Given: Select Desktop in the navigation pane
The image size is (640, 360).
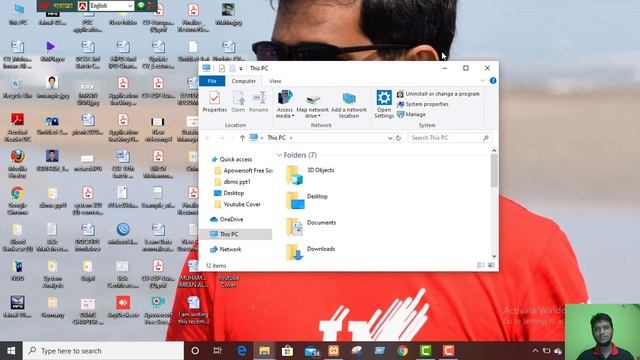Looking at the screenshot, I should (x=229, y=193).
